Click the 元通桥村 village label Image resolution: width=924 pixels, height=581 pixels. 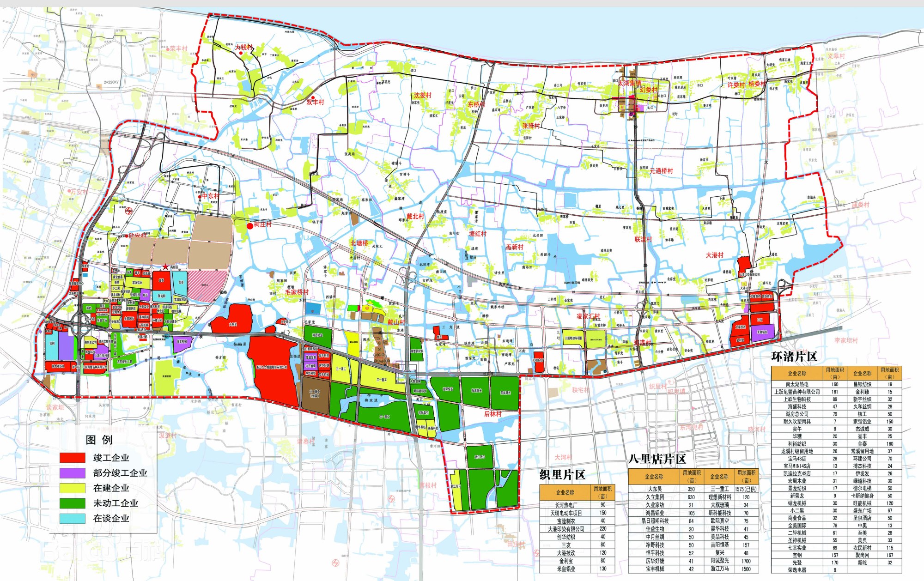pyautogui.click(x=661, y=171)
